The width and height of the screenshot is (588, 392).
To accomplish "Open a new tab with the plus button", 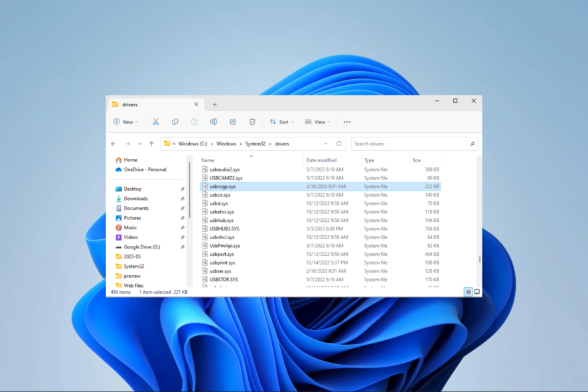I will (x=214, y=104).
